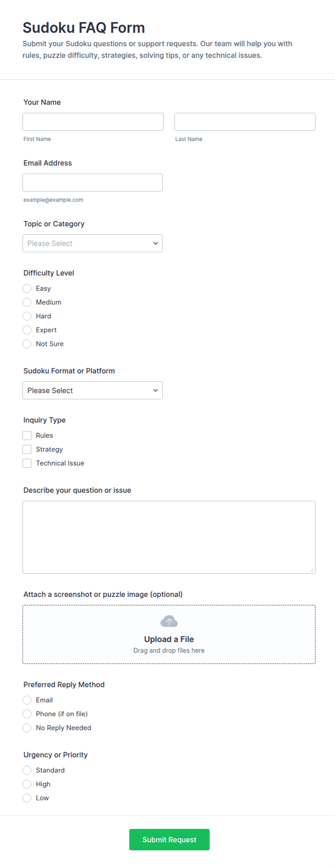The width and height of the screenshot is (335, 868).
Task: Select Low priority radio button
Action: click(x=27, y=798)
